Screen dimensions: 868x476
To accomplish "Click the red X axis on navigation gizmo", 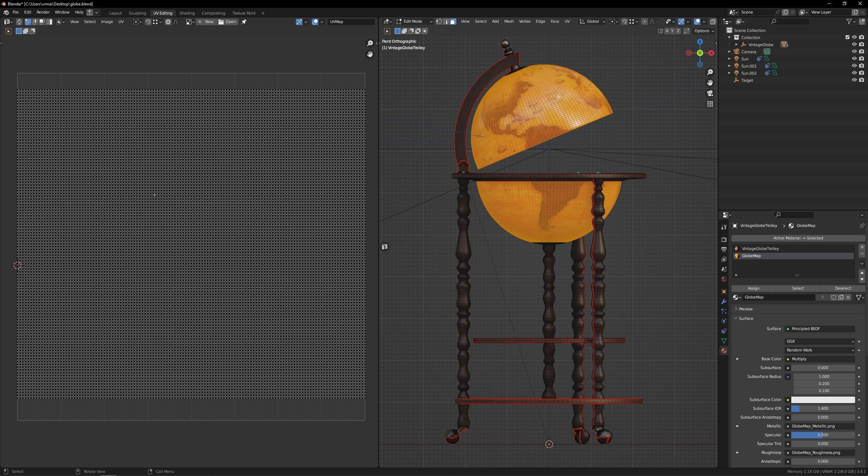I will click(711, 53).
